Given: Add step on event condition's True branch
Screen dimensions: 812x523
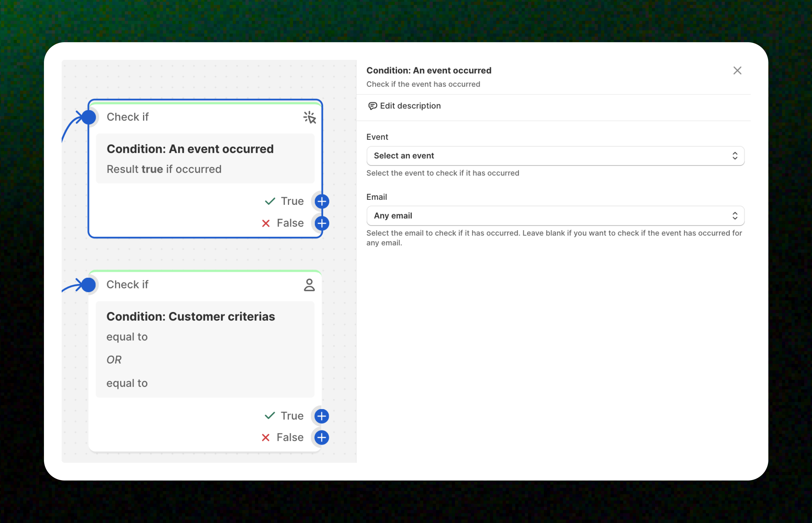Looking at the screenshot, I should 321,201.
